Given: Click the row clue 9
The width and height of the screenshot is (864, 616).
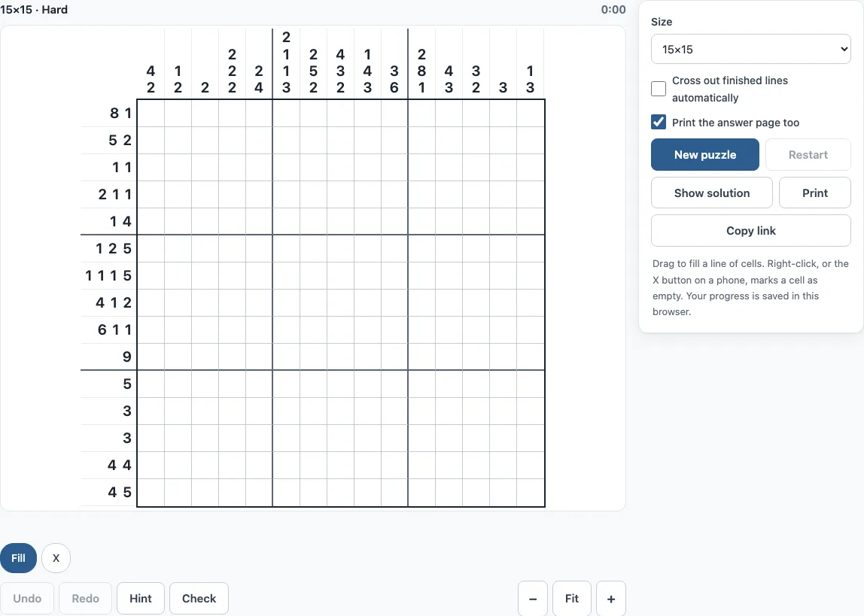Looking at the screenshot, I should tap(126, 357).
